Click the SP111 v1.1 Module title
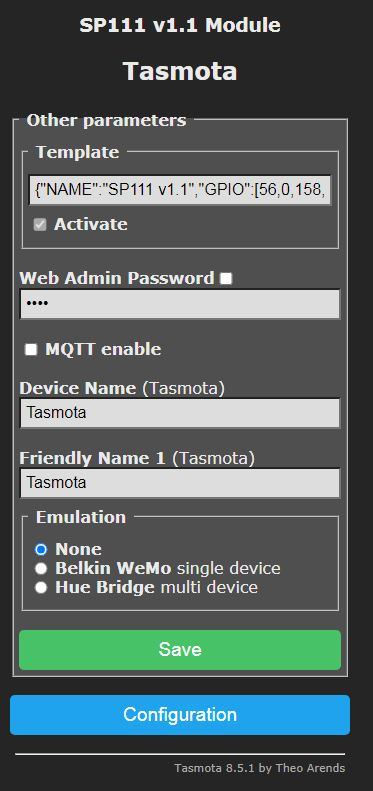The image size is (373, 791). (x=180, y=25)
